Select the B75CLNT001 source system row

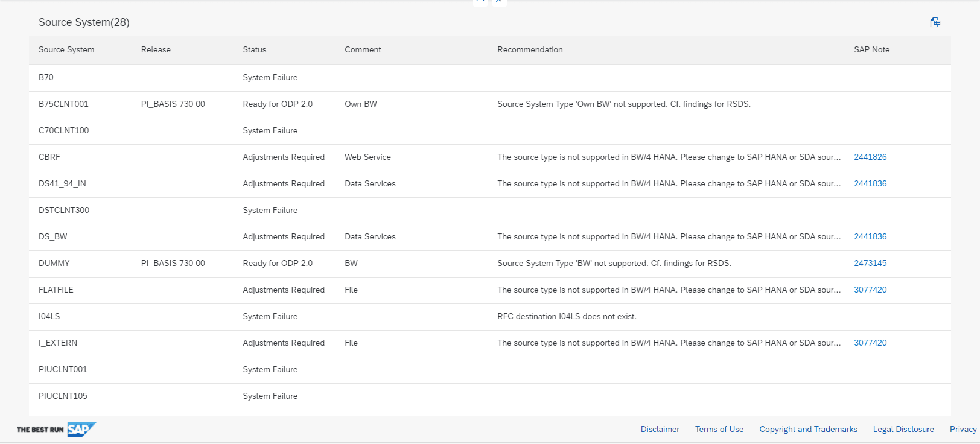click(63, 104)
